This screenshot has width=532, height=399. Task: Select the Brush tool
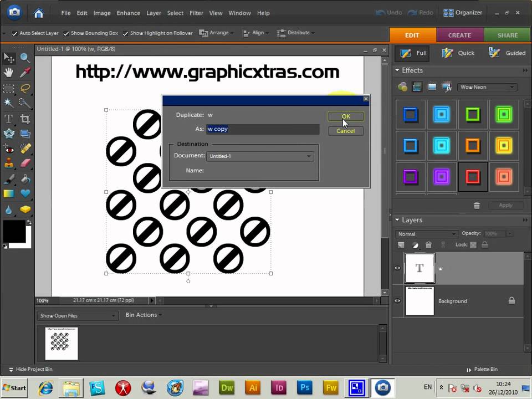pos(9,179)
